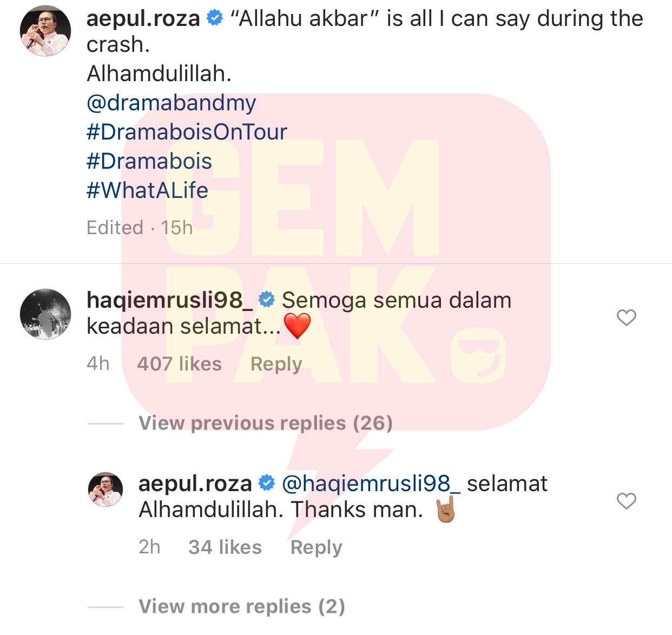Viewport: 672px width, 635px height.
Task: Expand View previous replies (26)
Action: point(266,423)
